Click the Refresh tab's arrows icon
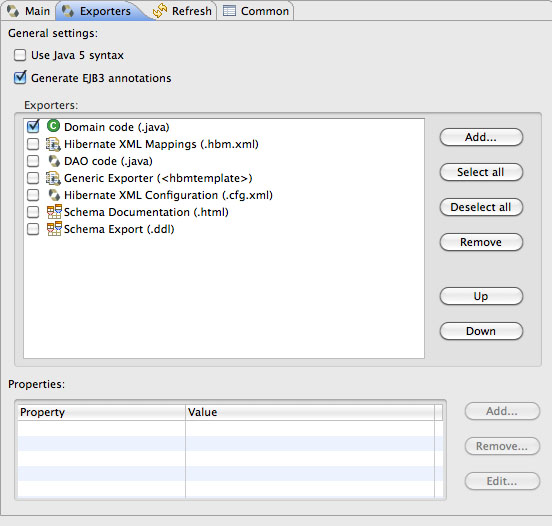This screenshot has width=552, height=526. pos(160,11)
